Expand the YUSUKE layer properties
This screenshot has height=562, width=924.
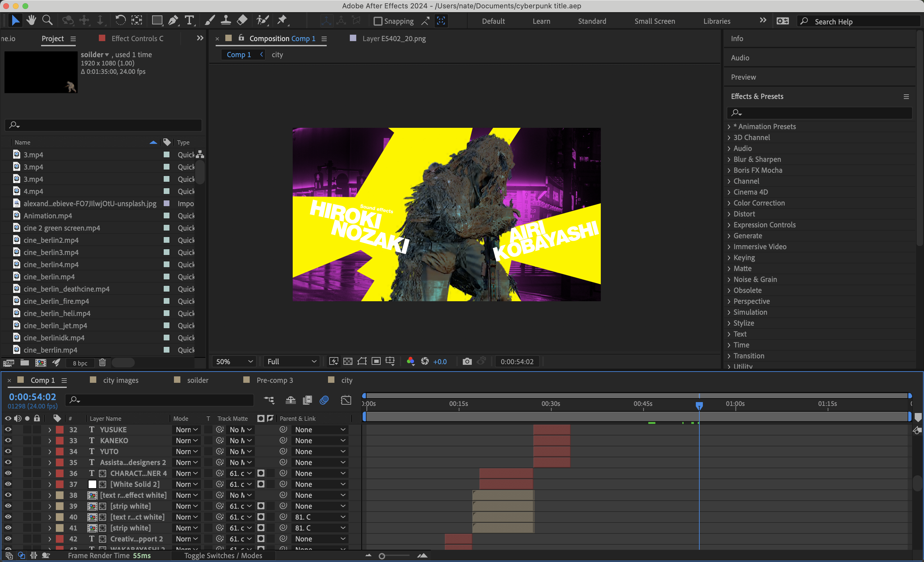tap(49, 430)
